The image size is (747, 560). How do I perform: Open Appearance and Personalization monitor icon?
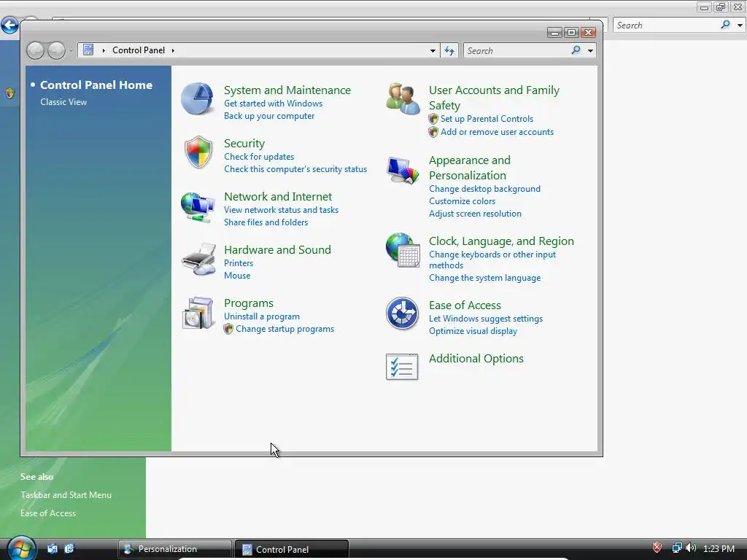[x=403, y=170]
